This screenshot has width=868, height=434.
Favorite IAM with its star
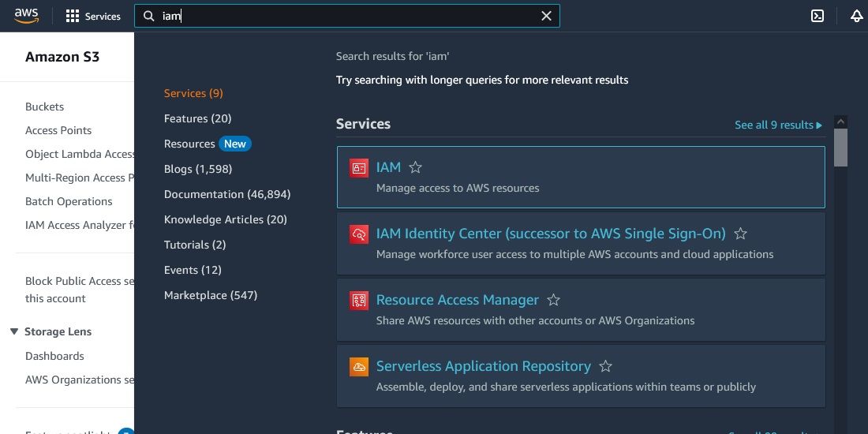coord(416,167)
